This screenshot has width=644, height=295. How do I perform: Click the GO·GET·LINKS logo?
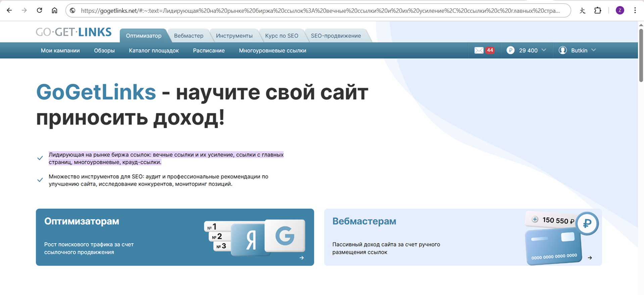click(x=73, y=32)
